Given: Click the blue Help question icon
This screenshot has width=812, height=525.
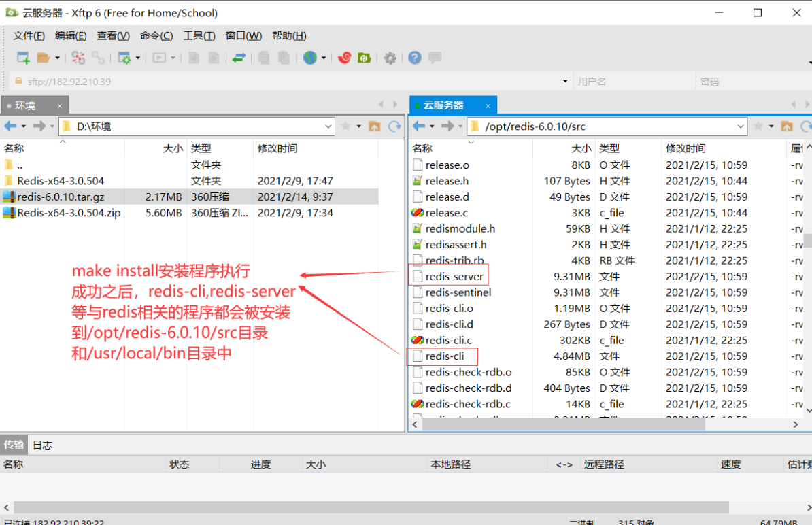Looking at the screenshot, I should point(415,58).
